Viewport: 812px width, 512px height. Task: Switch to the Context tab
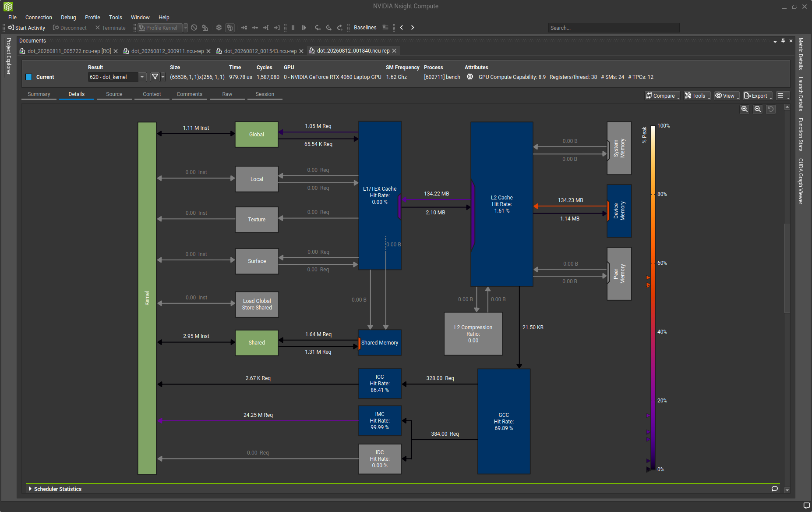tap(152, 94)
